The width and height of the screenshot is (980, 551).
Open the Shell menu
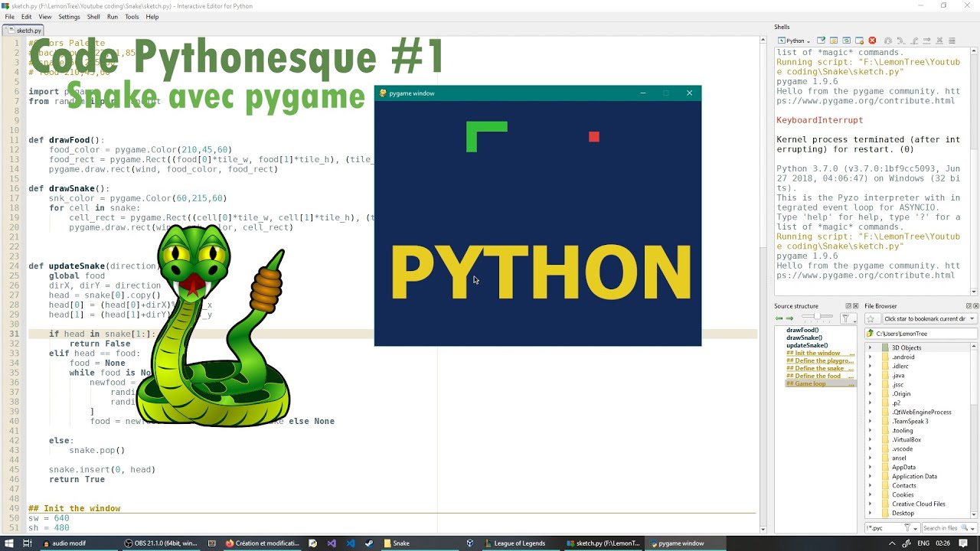pos(93,17)
